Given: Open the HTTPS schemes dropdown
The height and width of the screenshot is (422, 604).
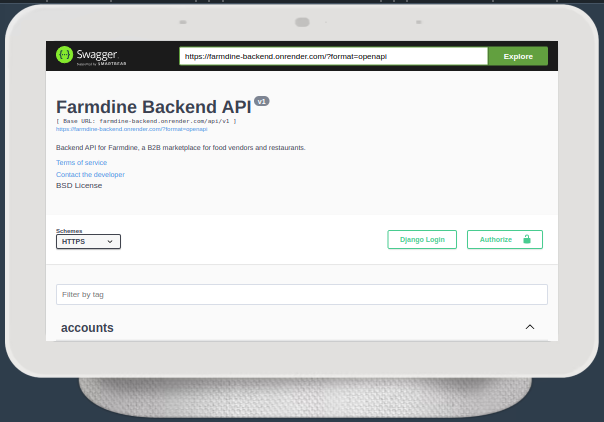Looking at the screenshot, I should tap(88, 241).
